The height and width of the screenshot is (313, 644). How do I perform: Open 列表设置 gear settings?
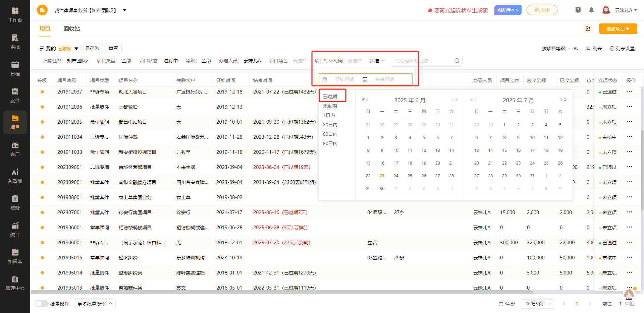click(x=622, y=49)
